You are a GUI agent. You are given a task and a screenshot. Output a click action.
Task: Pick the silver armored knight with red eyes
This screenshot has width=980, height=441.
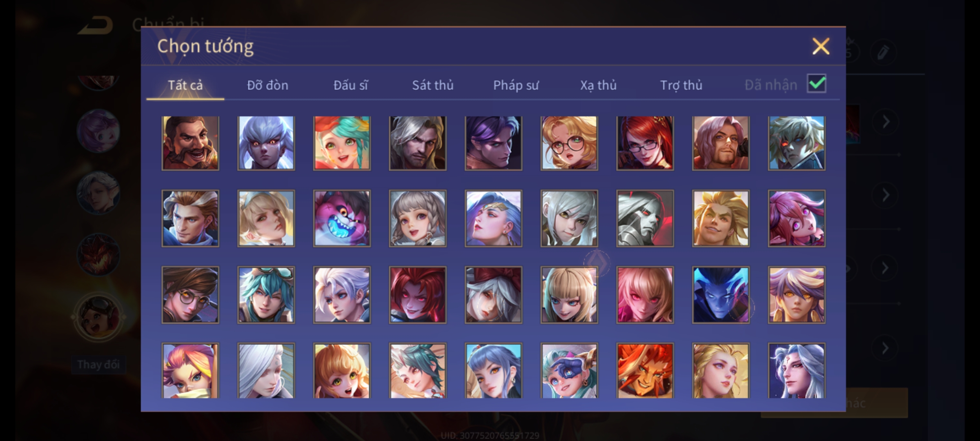pyautogui.click(x=645, y=218)
